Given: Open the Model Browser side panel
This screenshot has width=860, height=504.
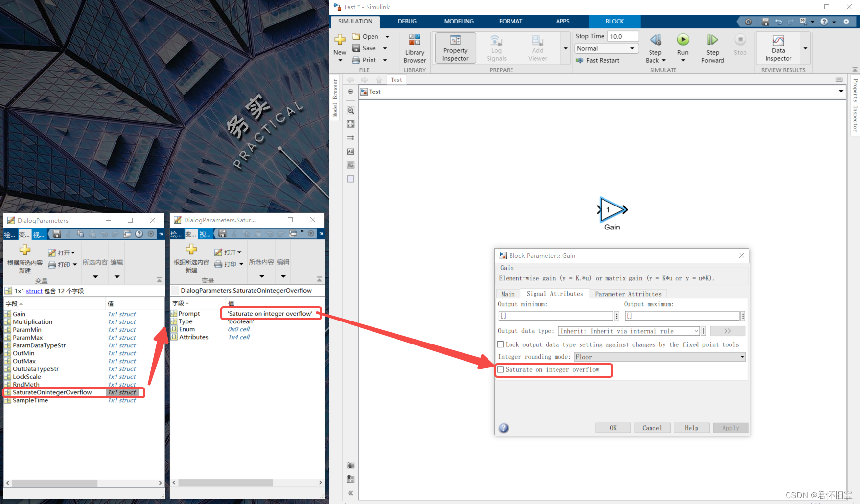Looking at the screenshot, I should point(335,98).
